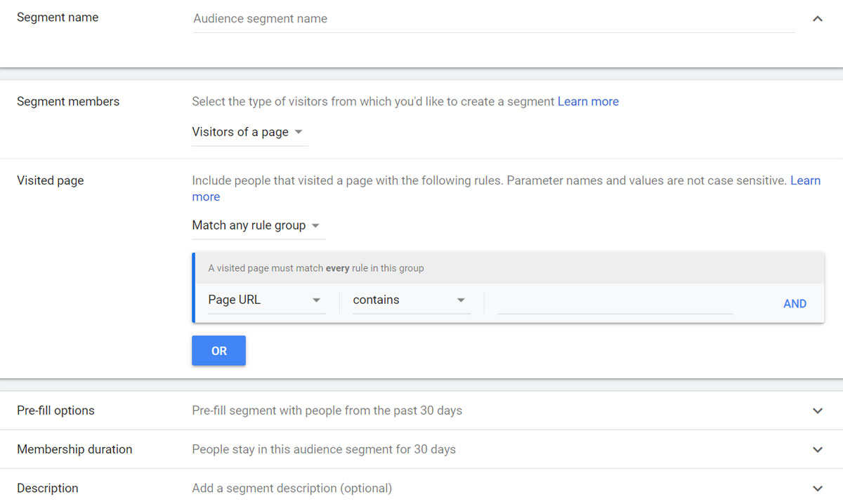Click the Visited page label
Viewport: 843px width, 504px height.
point(50,180)
